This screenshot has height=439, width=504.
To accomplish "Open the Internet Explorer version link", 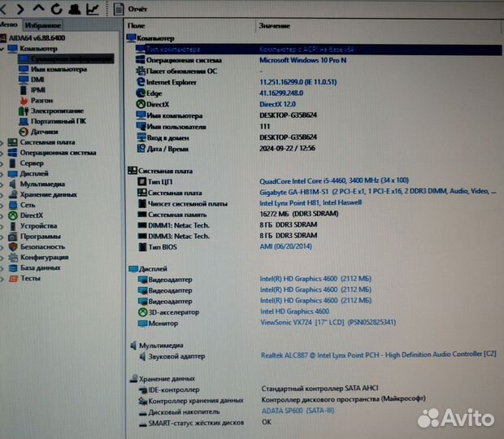I will [298, 82].
